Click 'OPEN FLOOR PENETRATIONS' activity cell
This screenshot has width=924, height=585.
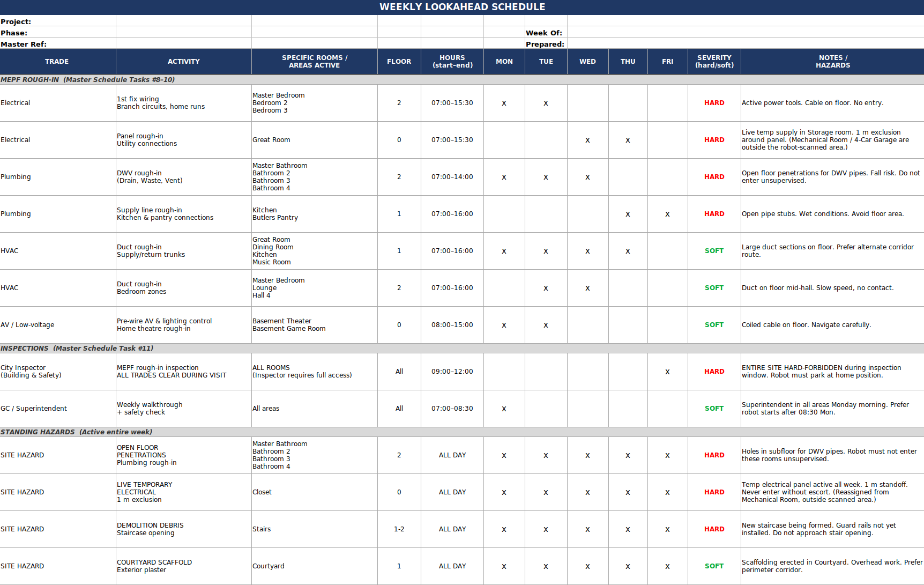[184, 455]
